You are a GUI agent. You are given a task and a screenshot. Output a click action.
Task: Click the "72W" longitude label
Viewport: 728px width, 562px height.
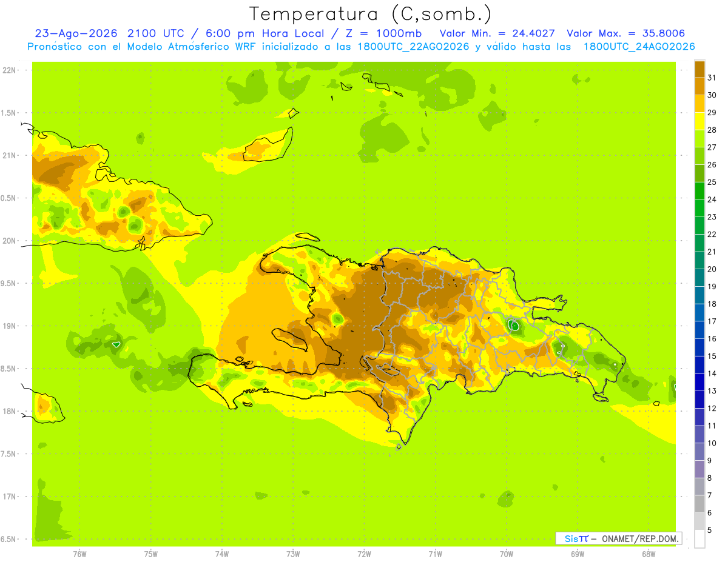(x=364, y=554)
